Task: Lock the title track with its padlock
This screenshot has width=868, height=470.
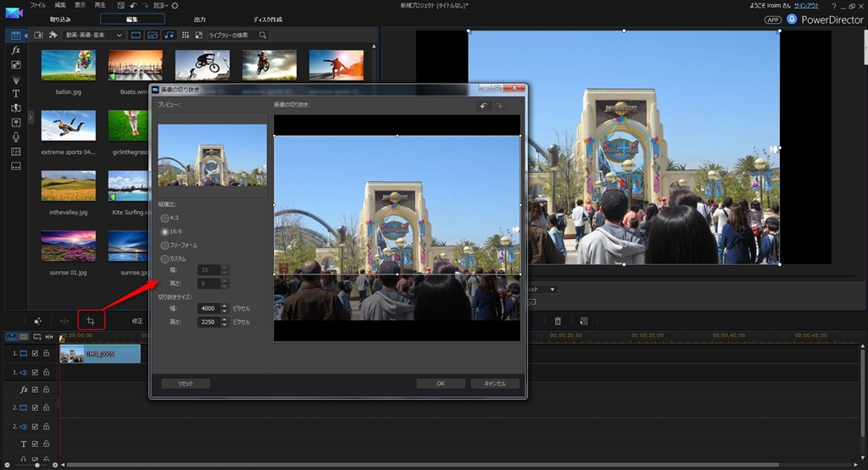Action: click(47, 444)
